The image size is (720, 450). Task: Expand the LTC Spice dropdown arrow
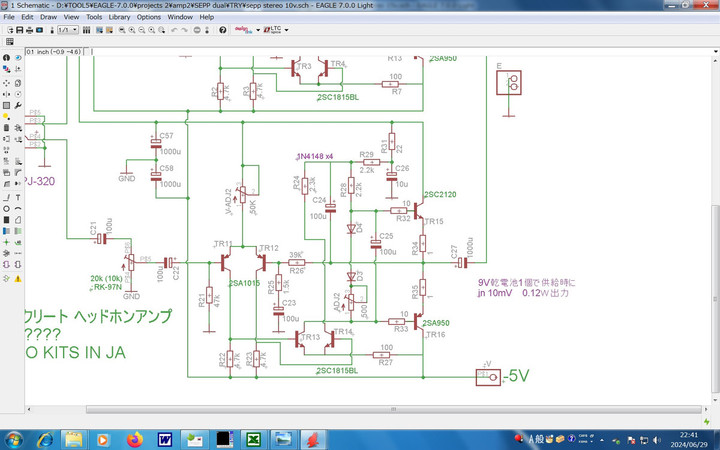coord(287,30)
